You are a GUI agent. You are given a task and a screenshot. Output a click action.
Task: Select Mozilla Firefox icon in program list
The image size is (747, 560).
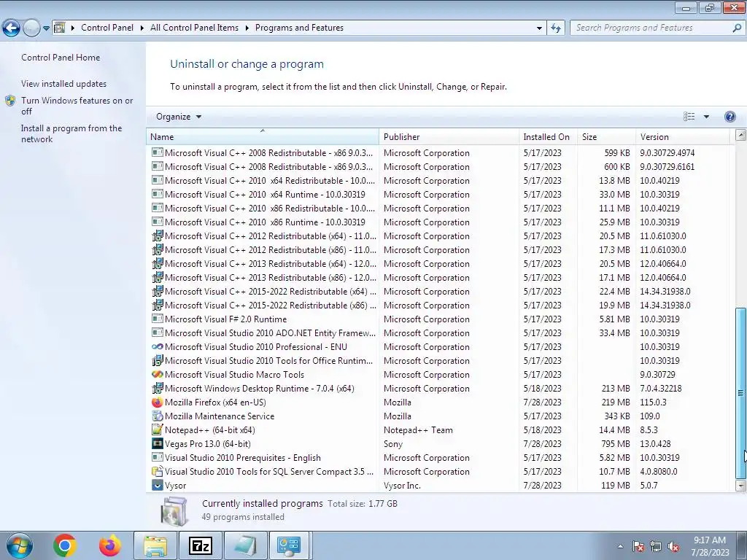click(158, 402)
